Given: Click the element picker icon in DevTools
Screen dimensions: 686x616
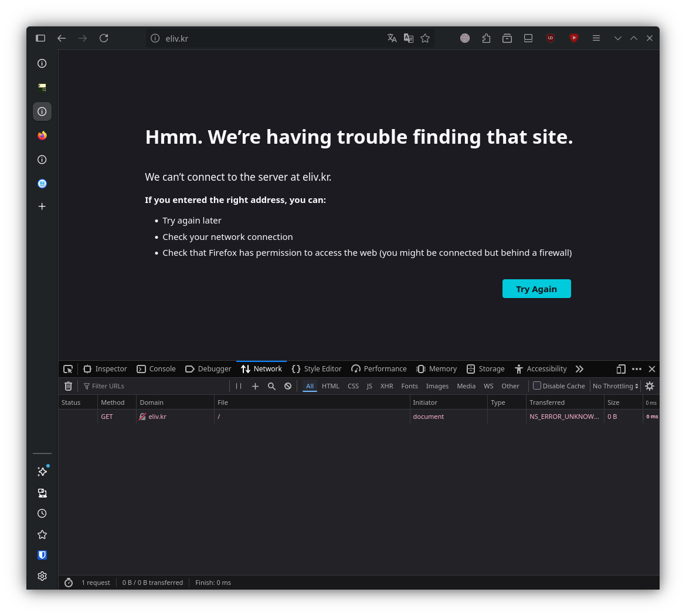Looking at the screenshot, I should pos(68,369).
